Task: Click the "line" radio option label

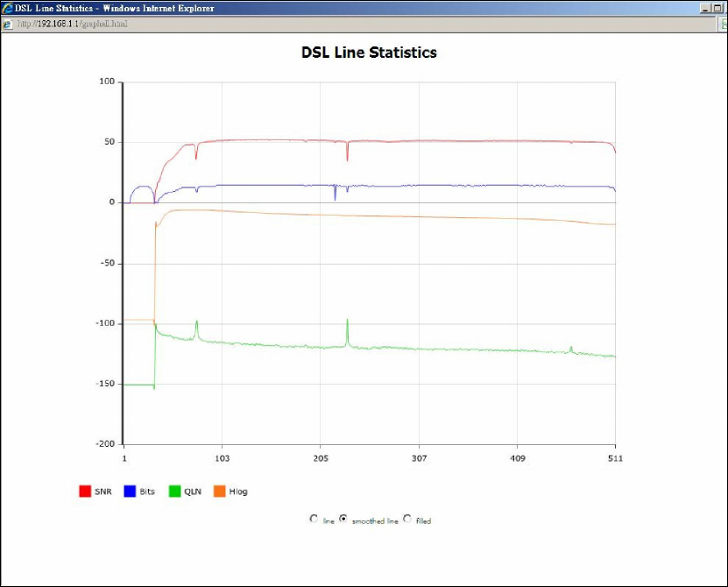Action: tap(329, 521)
